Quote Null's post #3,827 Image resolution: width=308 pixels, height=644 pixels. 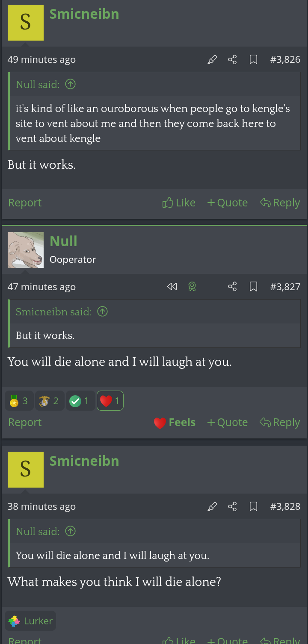pyautogui.click(x=227, y=422)
